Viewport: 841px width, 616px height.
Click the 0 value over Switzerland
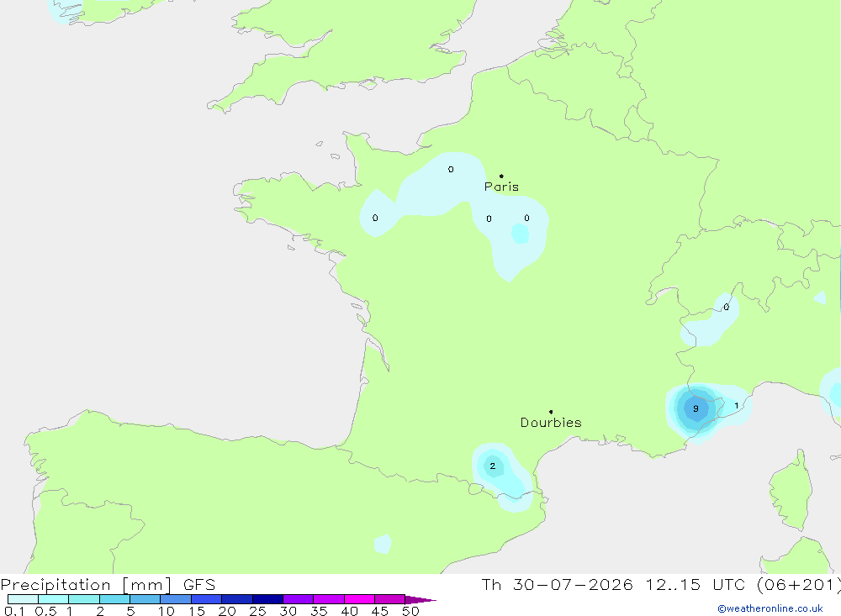(727, 307)
